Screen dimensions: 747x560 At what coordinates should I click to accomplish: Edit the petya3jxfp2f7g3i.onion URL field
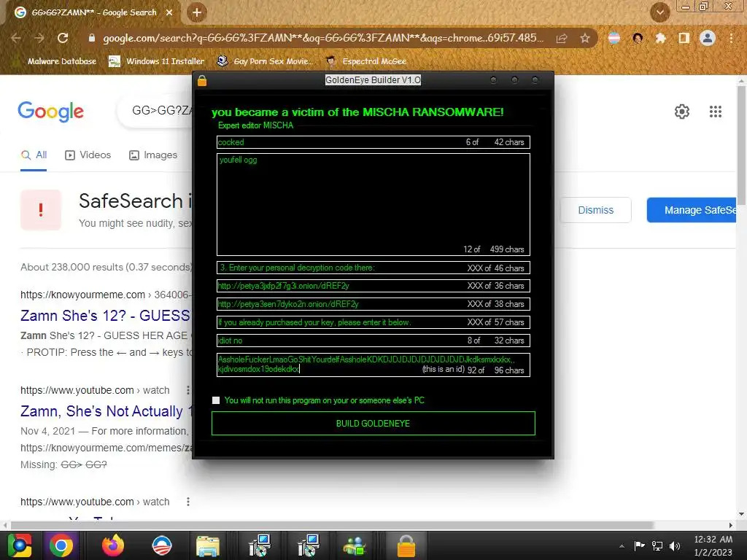(373, 286)
